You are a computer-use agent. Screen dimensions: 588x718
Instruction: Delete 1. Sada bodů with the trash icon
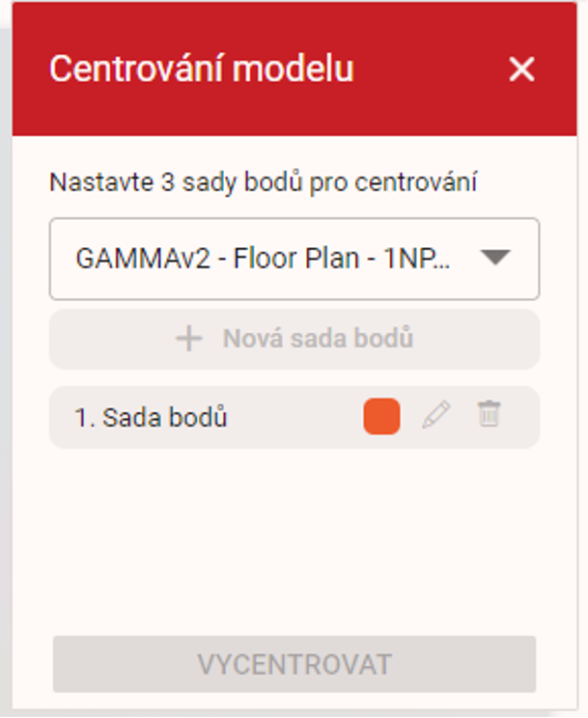(490, 415)
